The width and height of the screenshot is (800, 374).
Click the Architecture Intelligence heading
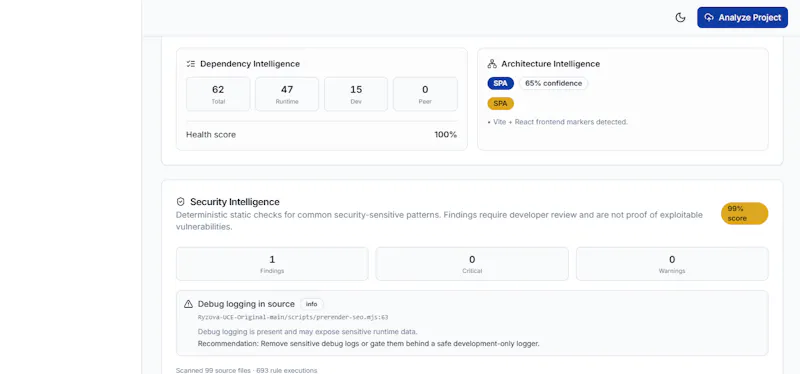tap(551, 64)
